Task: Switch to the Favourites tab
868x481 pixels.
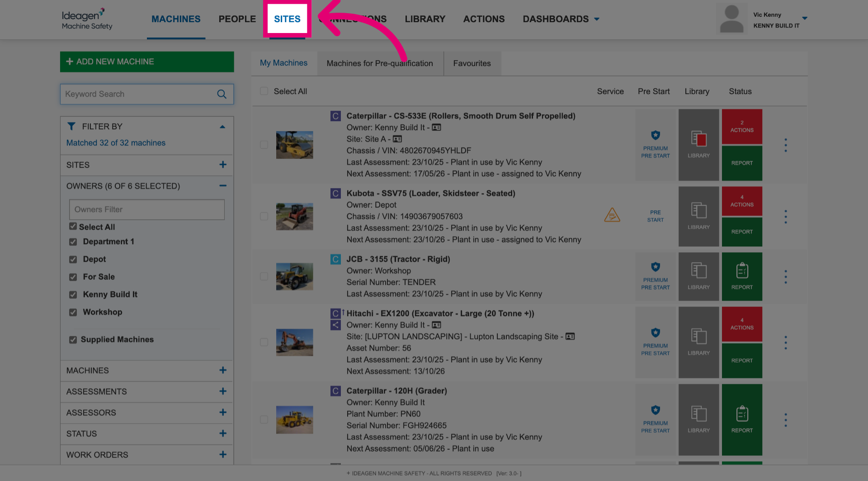Action: coord(472,63)
